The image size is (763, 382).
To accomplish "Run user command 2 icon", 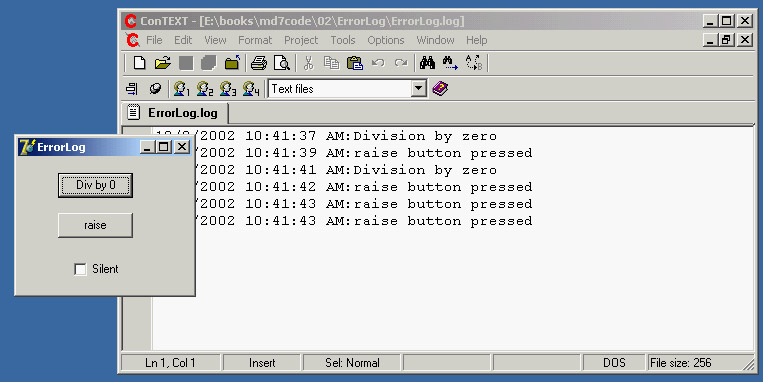I will pyautogui.click(x=205, y=89).
